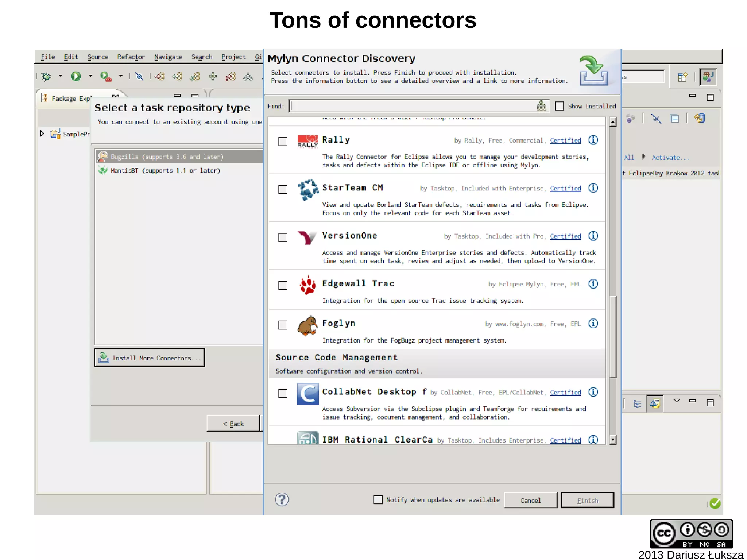The height and width of the screenshot is (560, 747).
Task: Expand the SampleProject tree node
Action: click(42, 134)
